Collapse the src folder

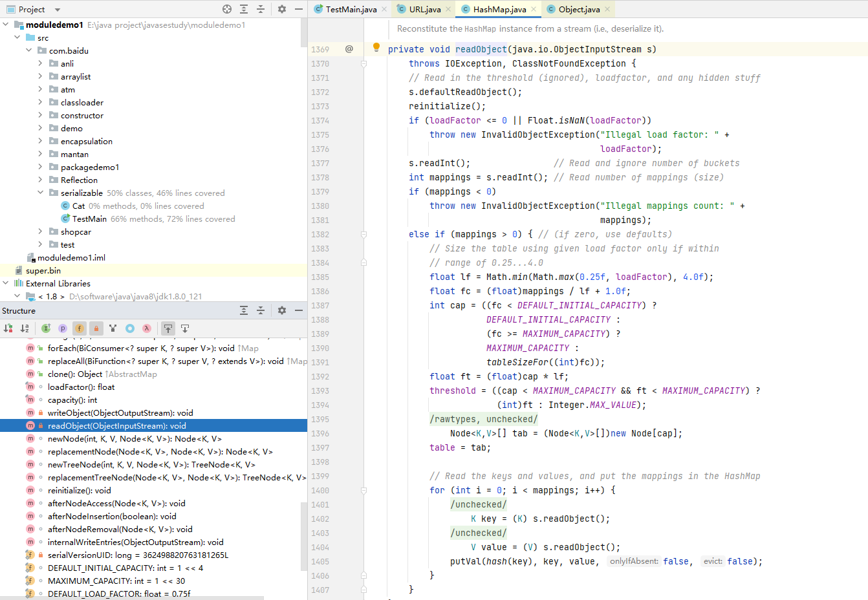coord(17,37)
